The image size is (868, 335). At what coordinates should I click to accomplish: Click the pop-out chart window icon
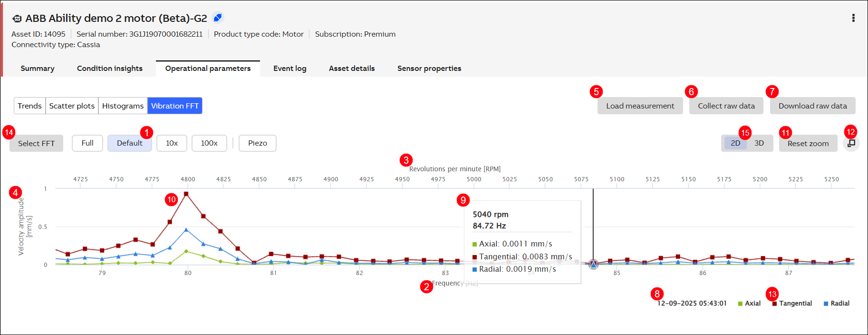[x=851, y=143]
